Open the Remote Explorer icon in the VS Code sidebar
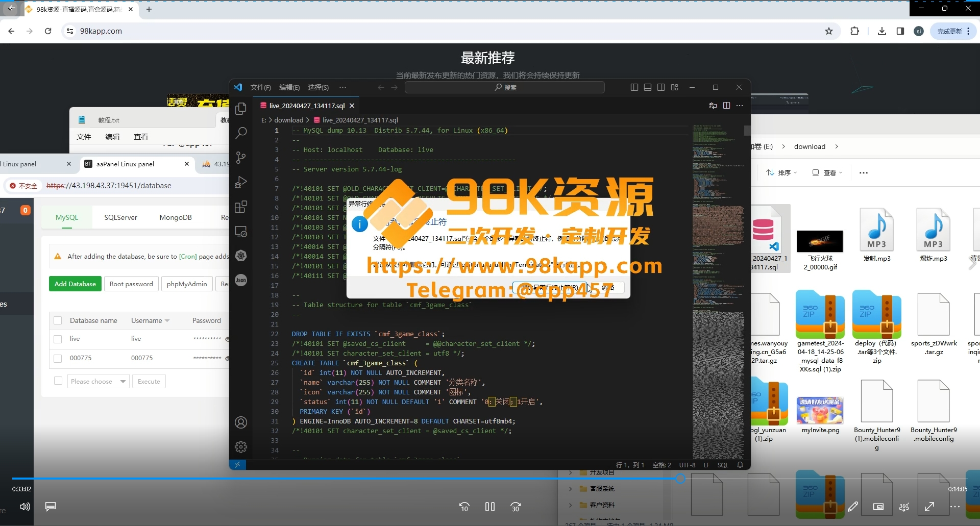 click(x=241, y=231)
